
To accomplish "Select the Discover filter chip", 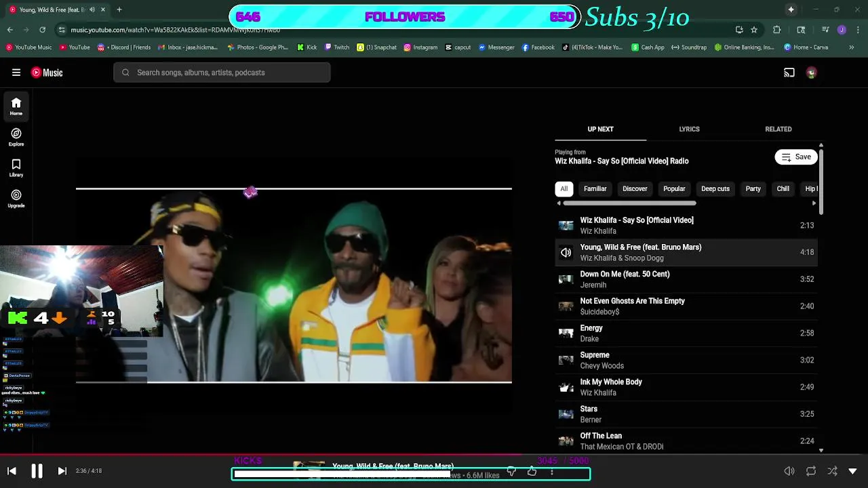I will point(635,188).
